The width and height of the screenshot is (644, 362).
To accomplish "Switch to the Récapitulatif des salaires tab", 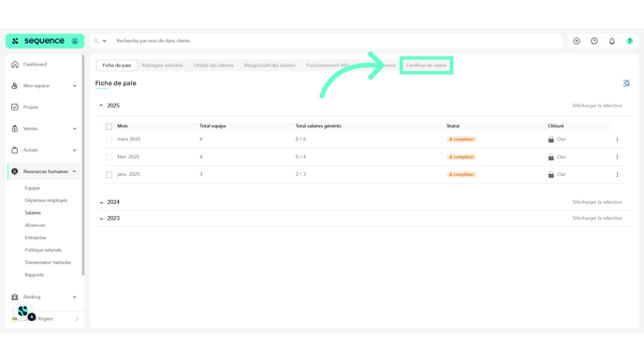I will pos(270,65).
